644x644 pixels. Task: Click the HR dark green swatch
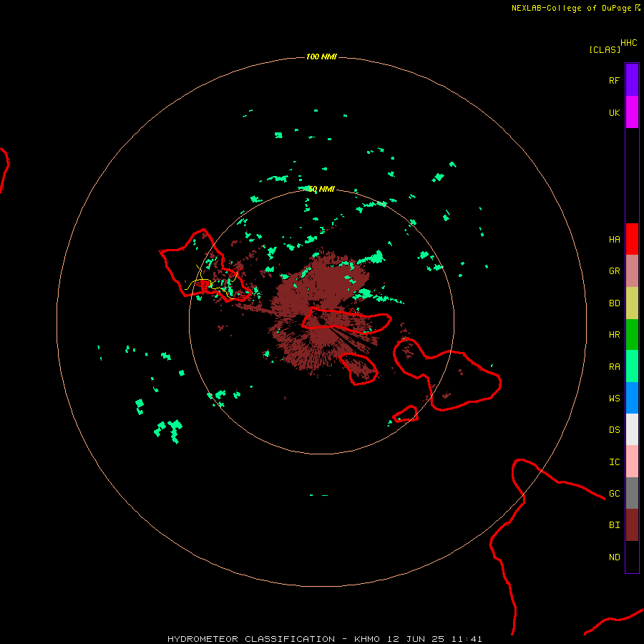632,335
